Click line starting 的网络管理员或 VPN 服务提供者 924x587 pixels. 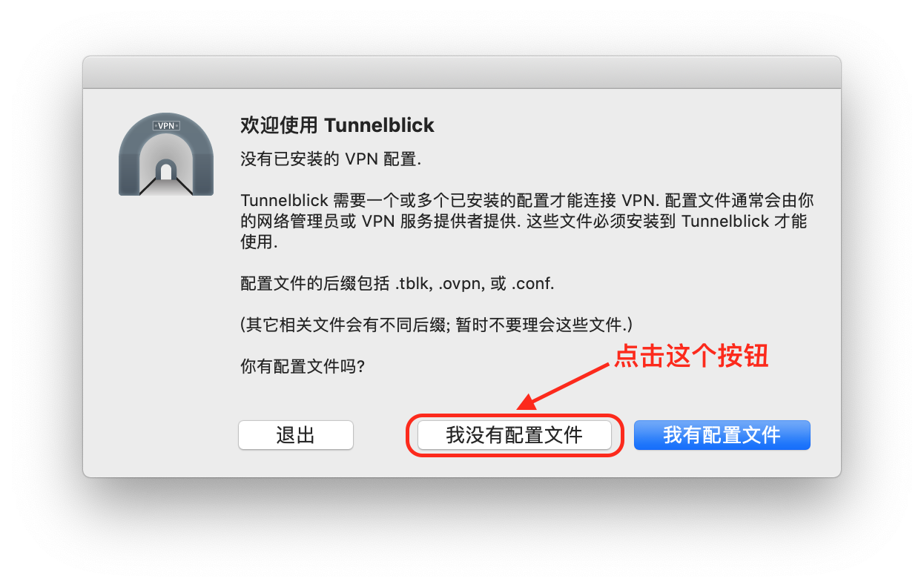(x=524, y=222)
